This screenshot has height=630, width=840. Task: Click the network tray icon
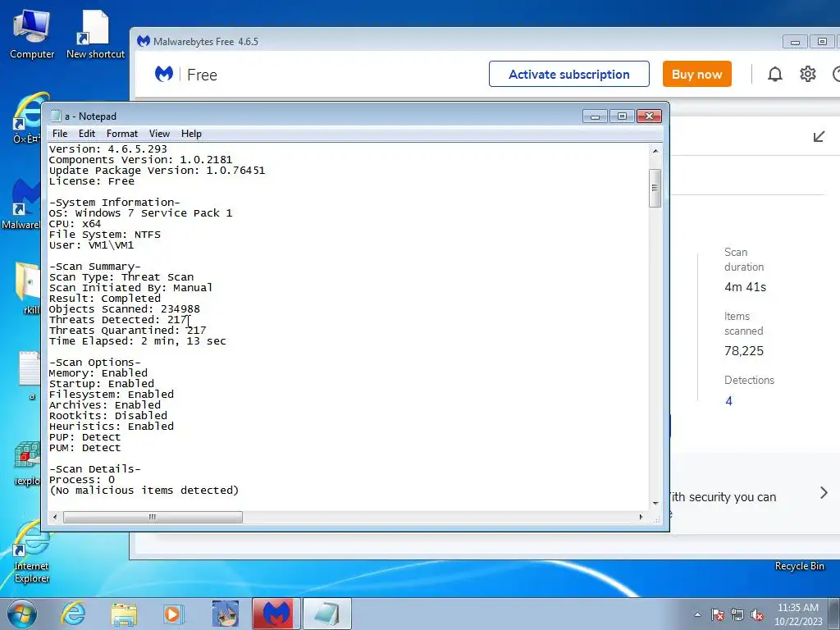click(737, 614)
